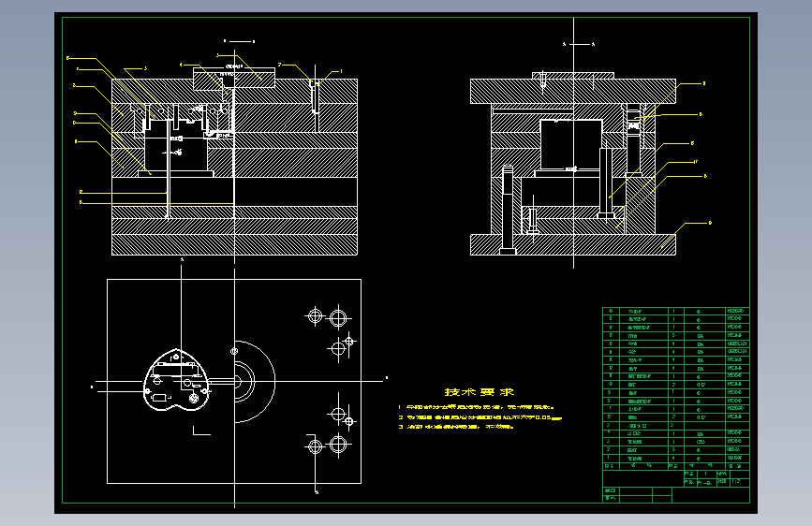Image resolution: width=812 pixels, height=526 pixels.
Task: Select the top clamping plate of right section view
Action: pyautogui.click(x=573, y=91)
